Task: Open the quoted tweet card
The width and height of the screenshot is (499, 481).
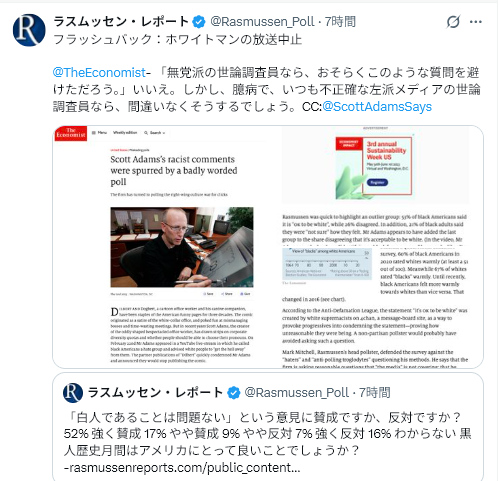Action: click(x=268, y=427)
